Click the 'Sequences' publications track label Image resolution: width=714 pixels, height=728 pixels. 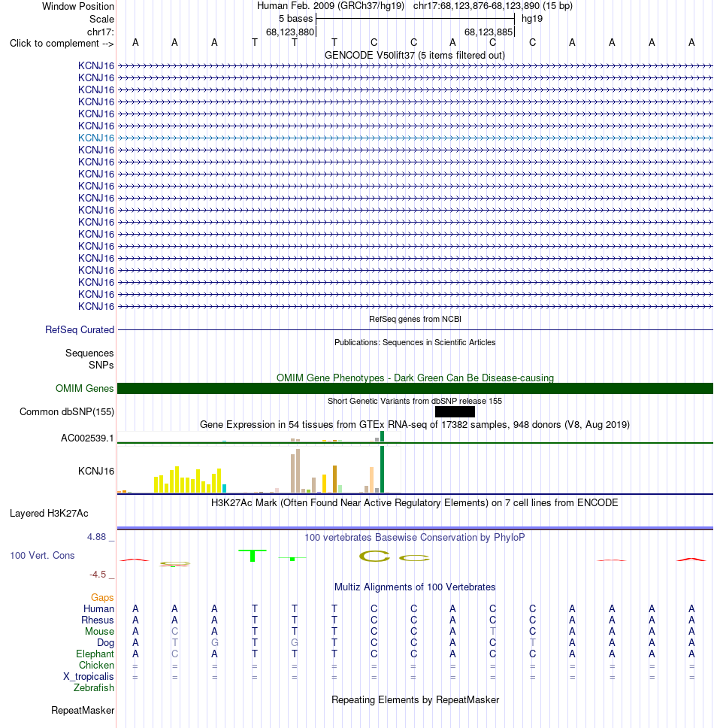[x=89, y=353]
